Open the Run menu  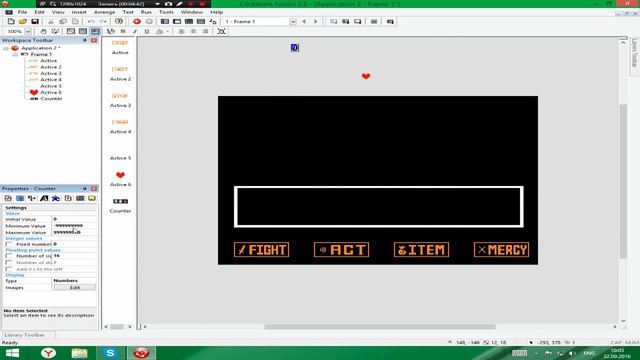146,12
